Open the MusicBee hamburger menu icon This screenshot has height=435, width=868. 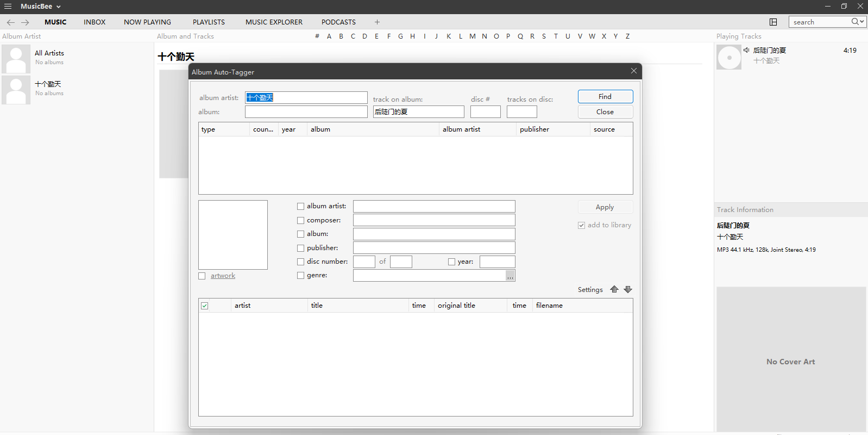8,7
